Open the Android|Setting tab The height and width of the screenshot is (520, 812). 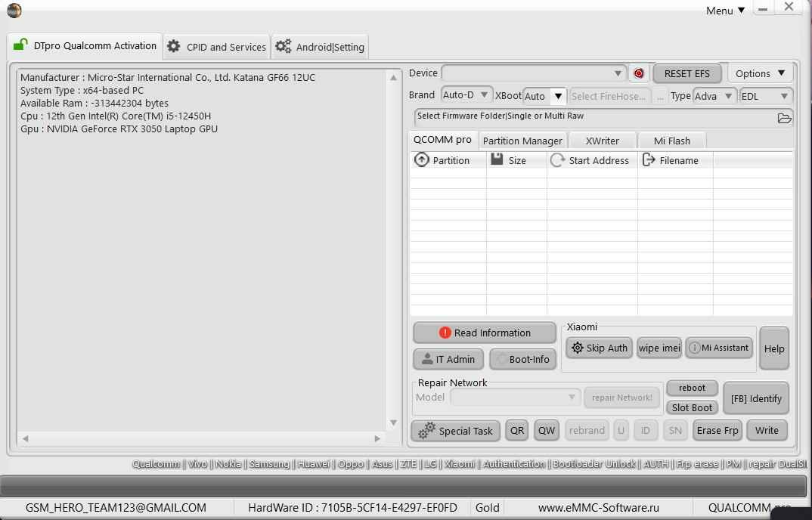[320, 47]
